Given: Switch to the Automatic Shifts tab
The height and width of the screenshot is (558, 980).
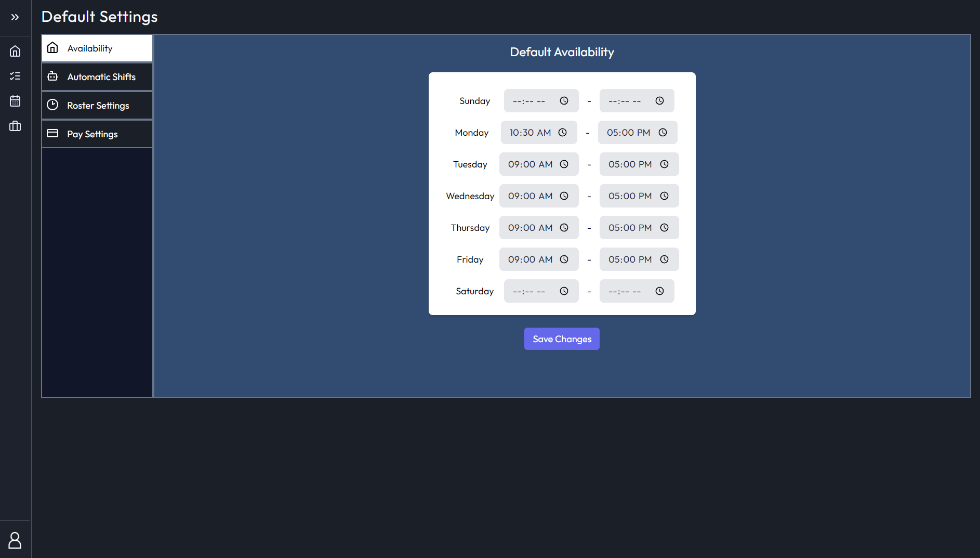Looking at the screenshot, I should pos(101,76).
